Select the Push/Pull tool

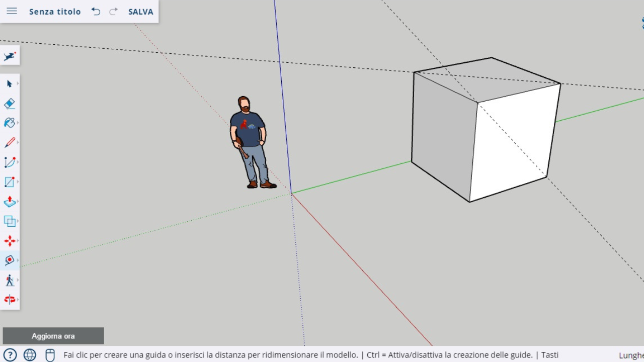[x=9, y=201]
